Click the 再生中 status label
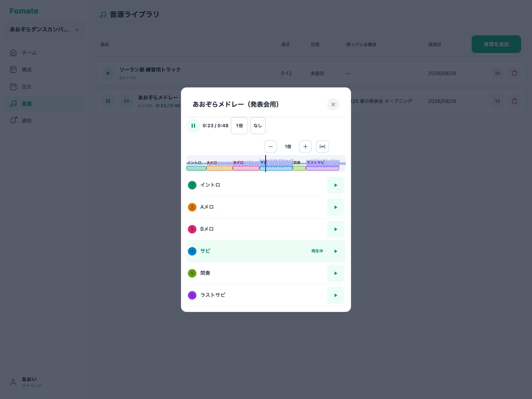Image resolution: width=532 pixels, height=399 pixels. coord(317,251)
